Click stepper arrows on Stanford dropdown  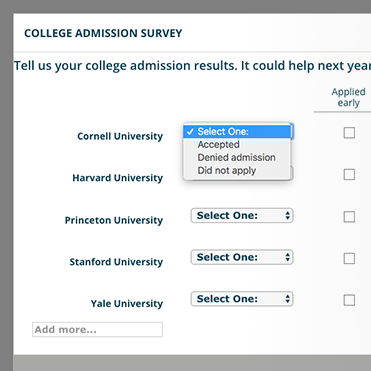click(287, 257)
